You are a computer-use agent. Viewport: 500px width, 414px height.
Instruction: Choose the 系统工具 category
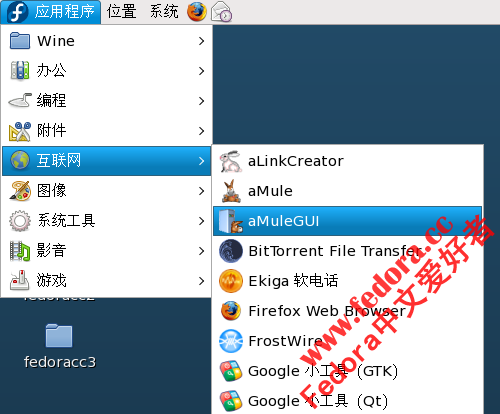pos(107,221)
